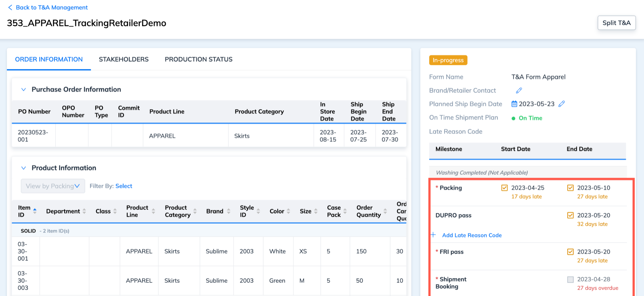
Task: Sort by Style ID column arrows
Action: (x=258, y=211)
